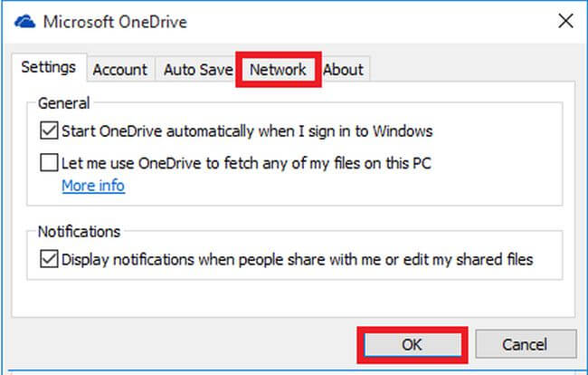
Task: Go to the Network tab
Action: tap(278, 69)
